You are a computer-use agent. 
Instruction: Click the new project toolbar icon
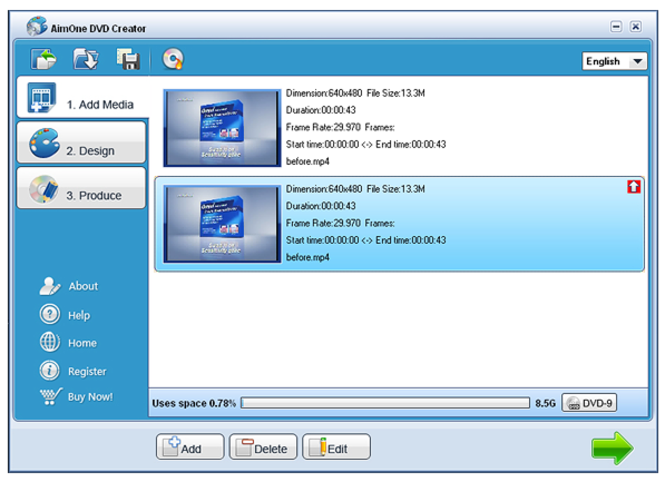[43, 59]
